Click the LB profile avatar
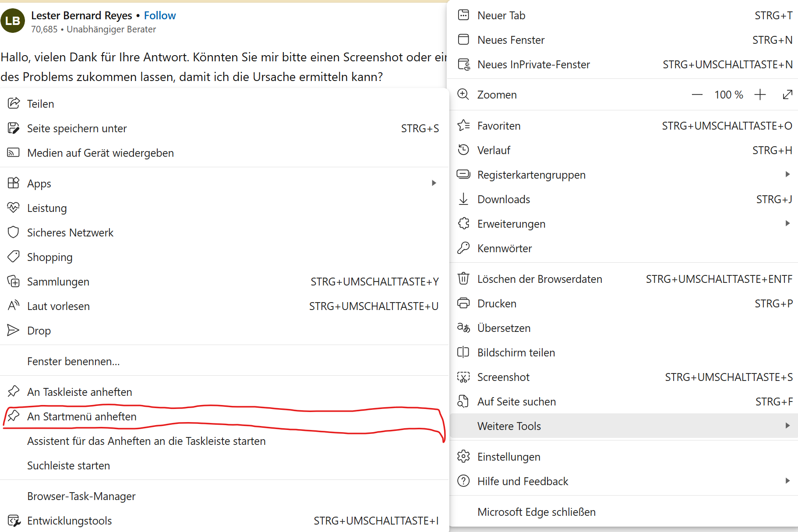This screenshot has height=532, width=798. (12, 21)
